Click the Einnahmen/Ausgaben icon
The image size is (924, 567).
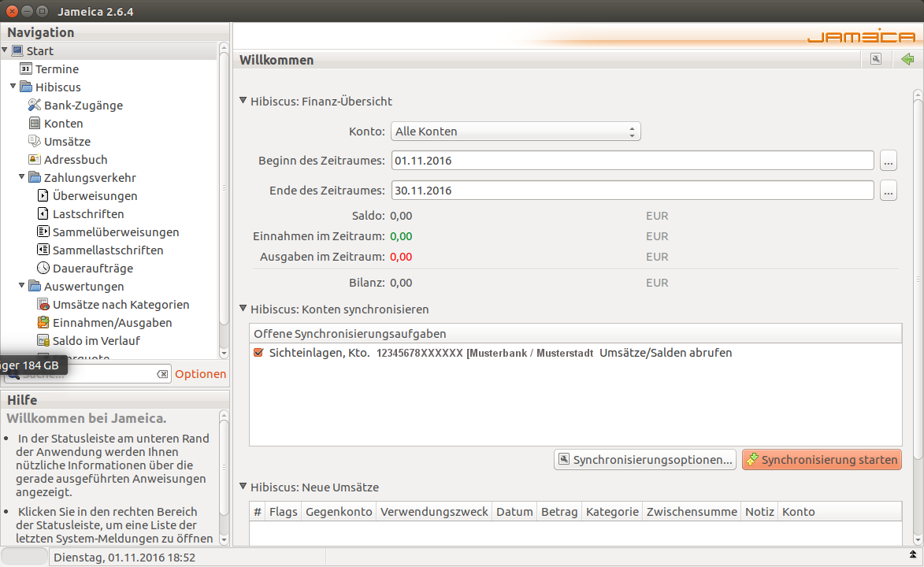pyautogui.click(x=43, y=322)
